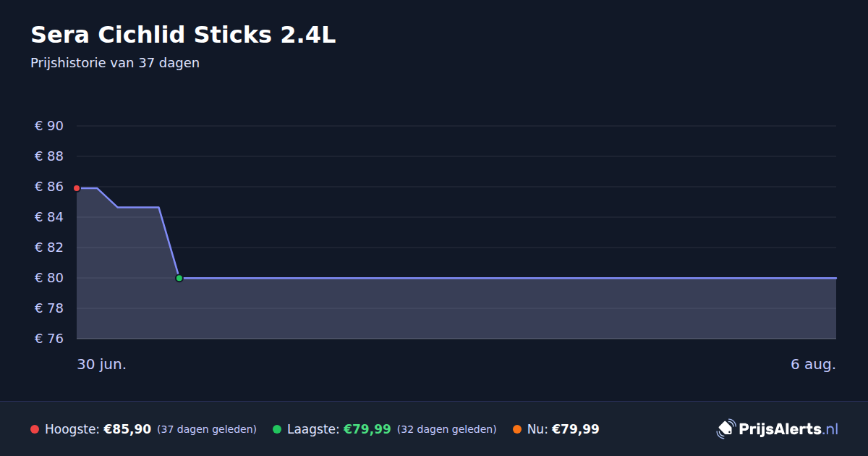Image resolution: width=868 pixels, height=456 pixels.
Task: Click the green Laagste legend dot
Action: [x=277, y=429]
